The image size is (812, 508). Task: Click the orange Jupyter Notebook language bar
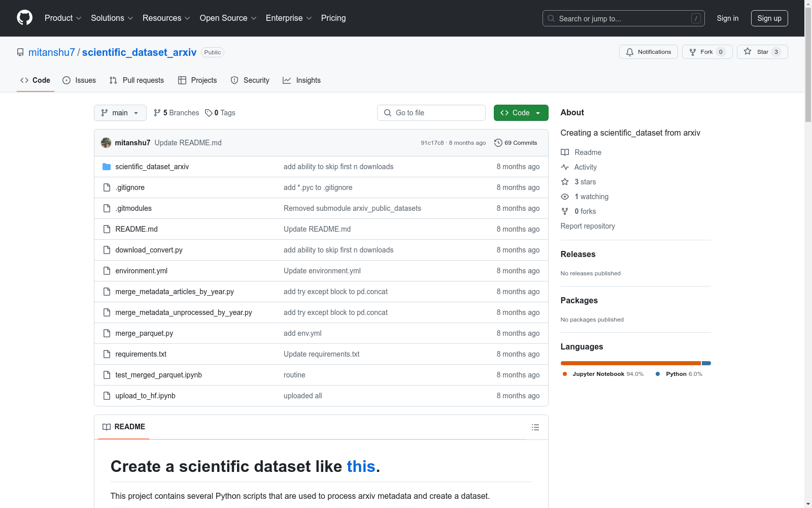coord(631,363)
